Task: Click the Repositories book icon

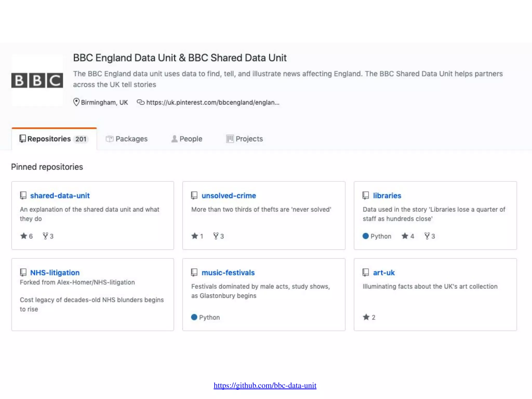Action: tap(23, 139)
